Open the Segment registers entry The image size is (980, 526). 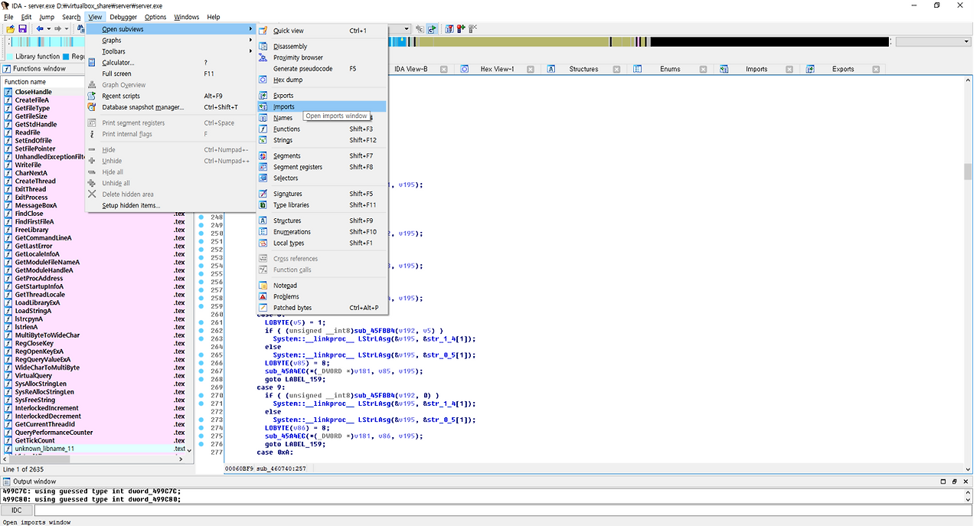click(322, 167)
